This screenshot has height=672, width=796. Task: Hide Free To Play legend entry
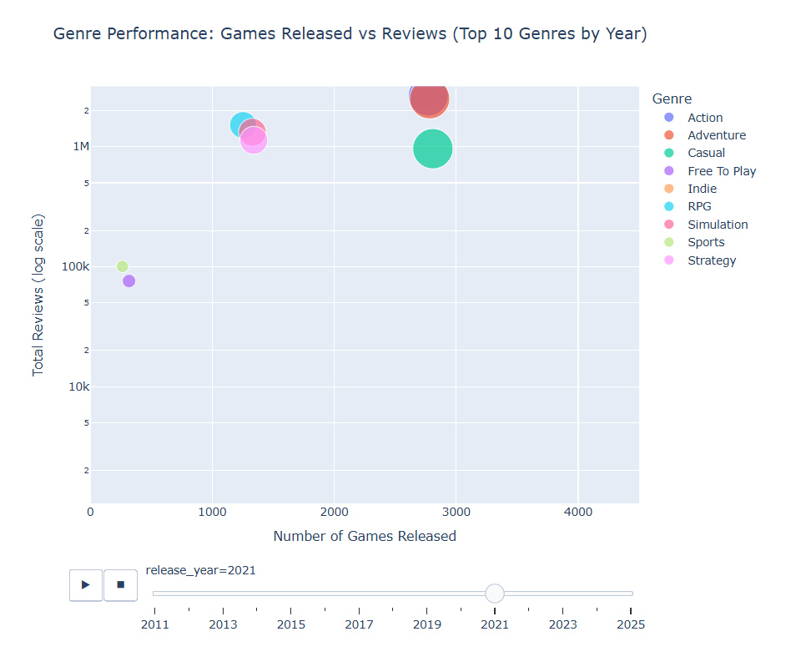pos(721,171)
